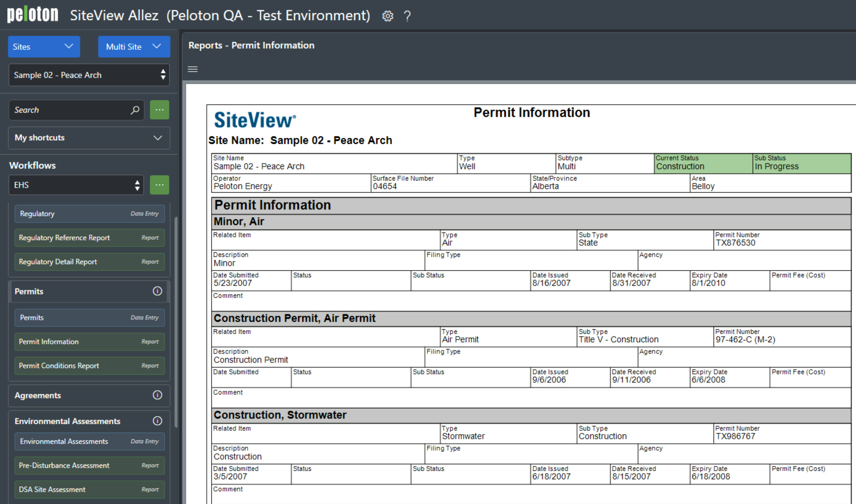Click the site selector stepper arrows
Viewport: 856px width, 504px height.
pos(163,75)
